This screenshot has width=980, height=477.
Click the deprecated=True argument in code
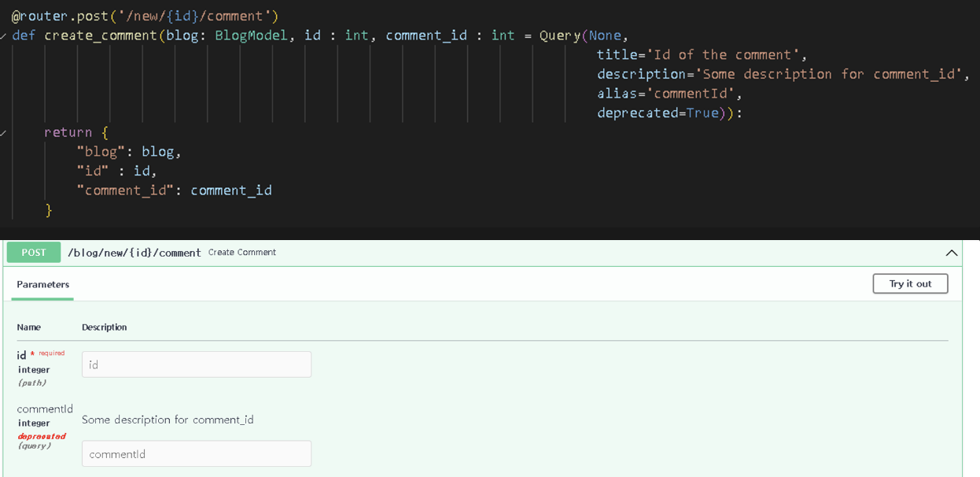[669, 113]
